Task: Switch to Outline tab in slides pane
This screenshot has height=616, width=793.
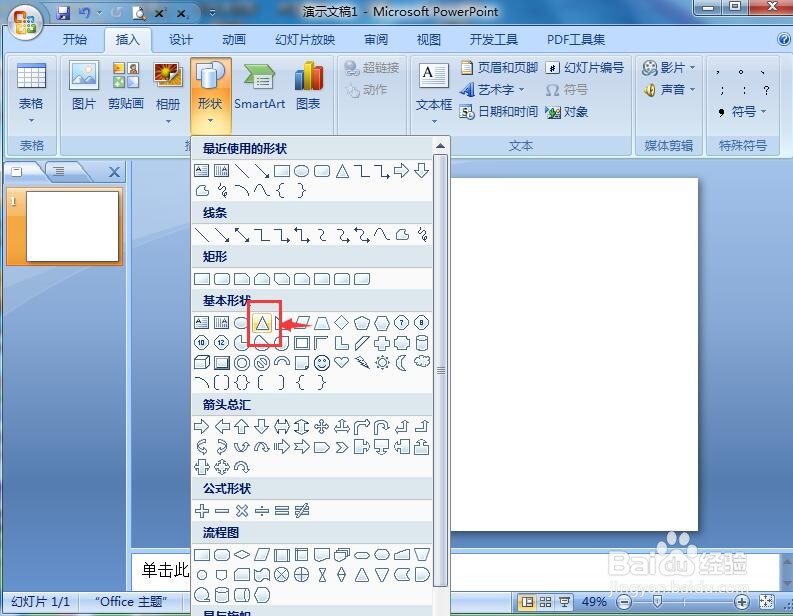Action: pos(59,171)
